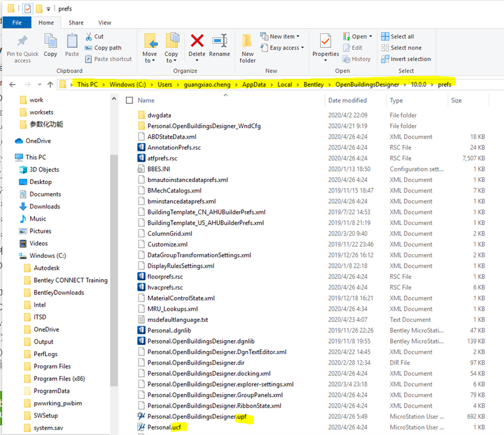The width and height of the screenshot is (504, 435).
Task: Expand recent locations dropdown arrow
Action: (x=40, y=85)
